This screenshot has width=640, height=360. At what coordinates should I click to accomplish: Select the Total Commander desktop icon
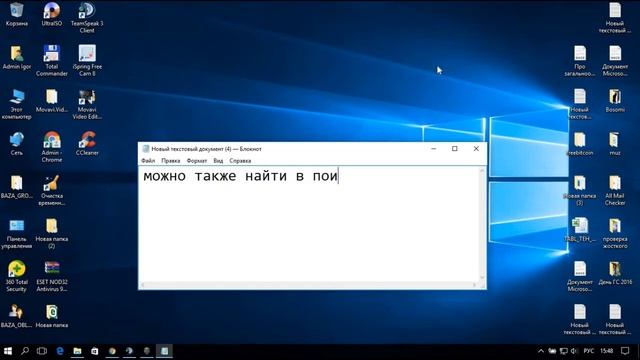[52, 61]
